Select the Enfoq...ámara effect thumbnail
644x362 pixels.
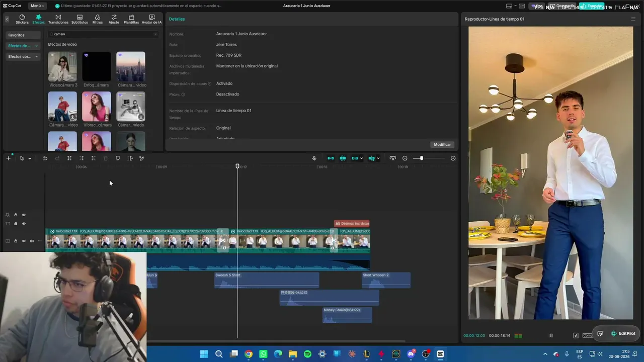[97, 66]
